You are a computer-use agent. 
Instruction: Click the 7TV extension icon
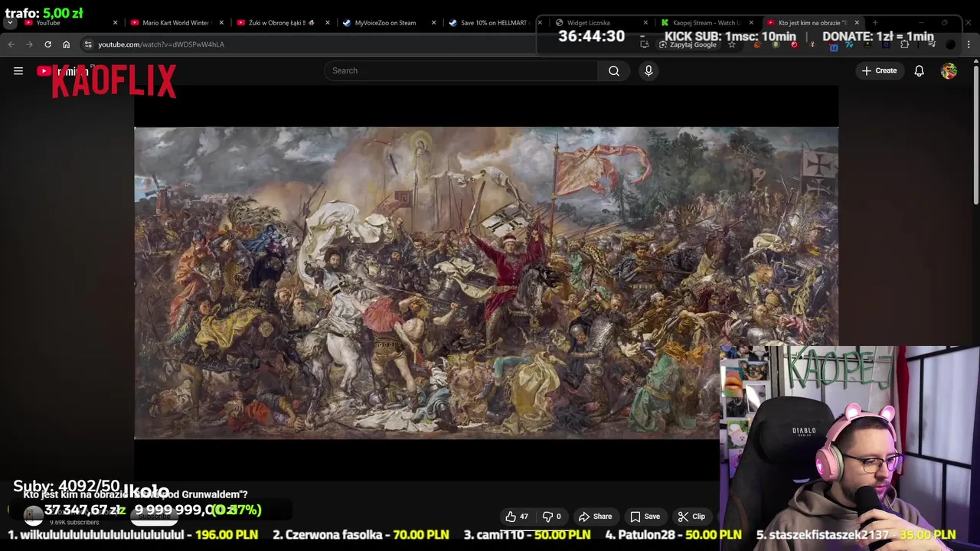(849, 44)
